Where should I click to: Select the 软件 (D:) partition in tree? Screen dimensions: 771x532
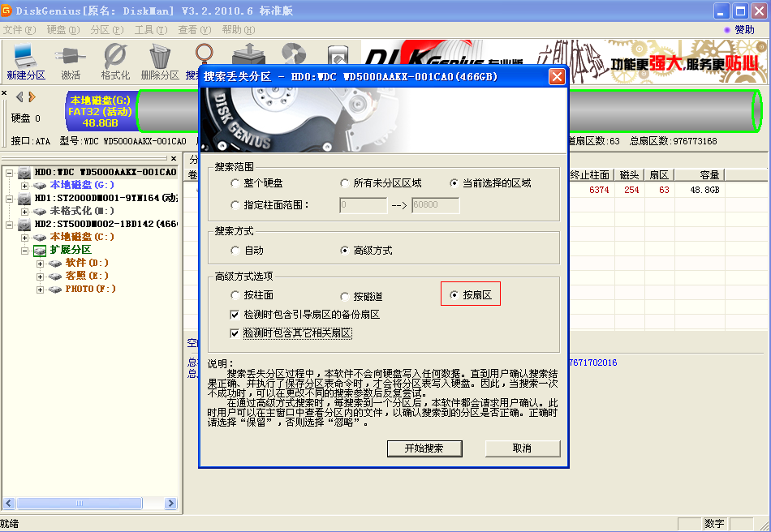coord(87,264)
